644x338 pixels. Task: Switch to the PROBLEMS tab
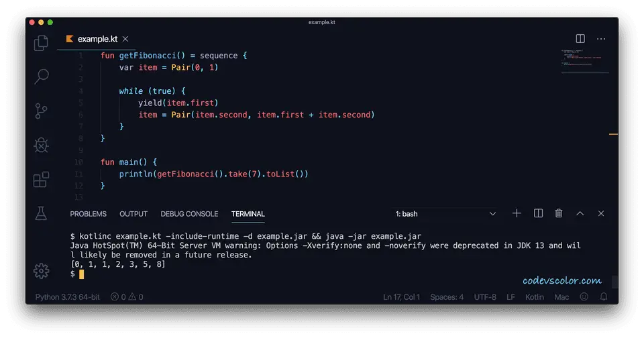[x=88, y=214]
